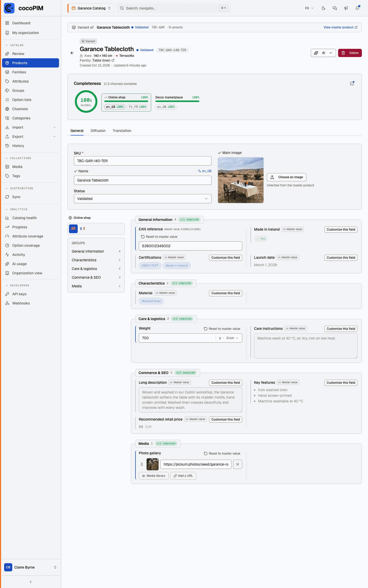Viewport: 368px width, 588px height.
Task: Open AI usage page
Action: 30,264
